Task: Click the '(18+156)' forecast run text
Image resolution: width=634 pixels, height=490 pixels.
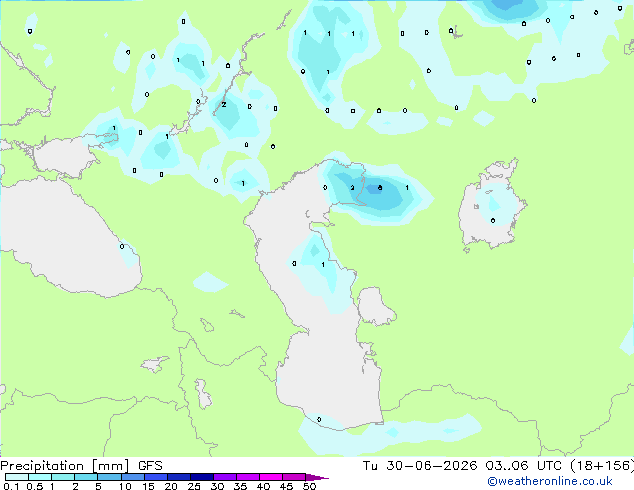Action: point(602,466)
